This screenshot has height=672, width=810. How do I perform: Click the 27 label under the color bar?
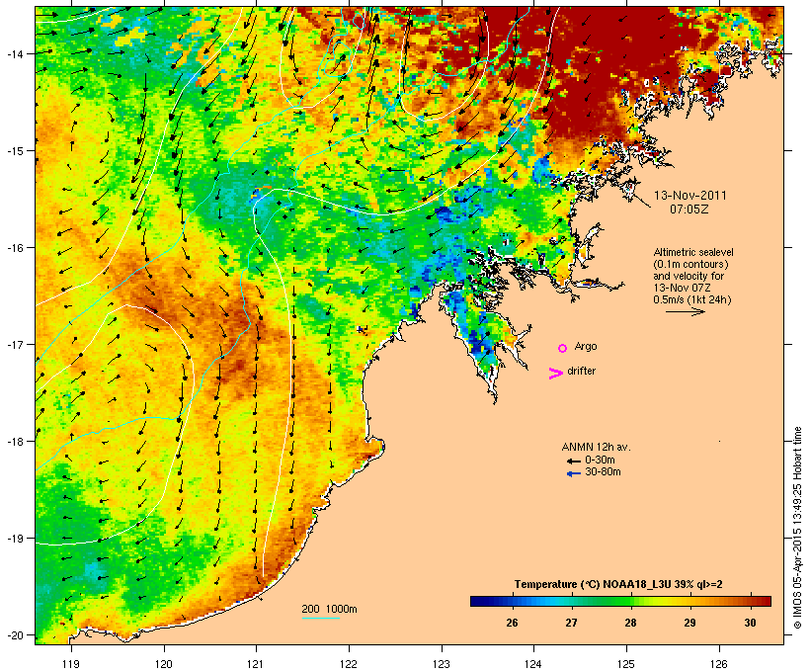(x=571, y=623)
